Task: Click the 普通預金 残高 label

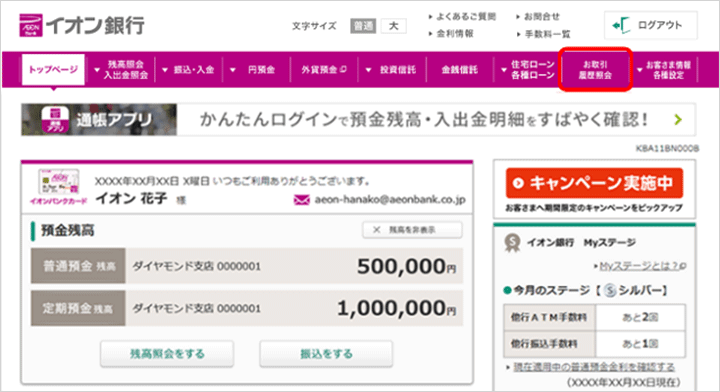Action: click(x=79, y=266)
